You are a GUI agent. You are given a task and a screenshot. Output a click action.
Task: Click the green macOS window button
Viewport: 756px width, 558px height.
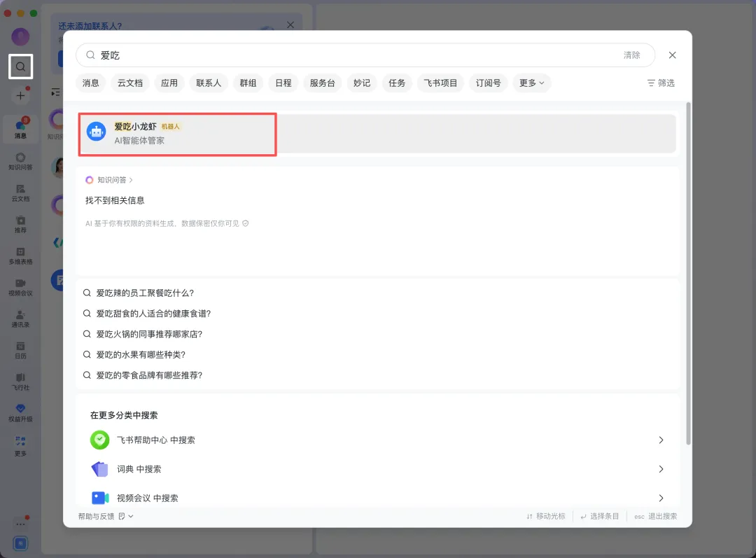tap(34, 13)
